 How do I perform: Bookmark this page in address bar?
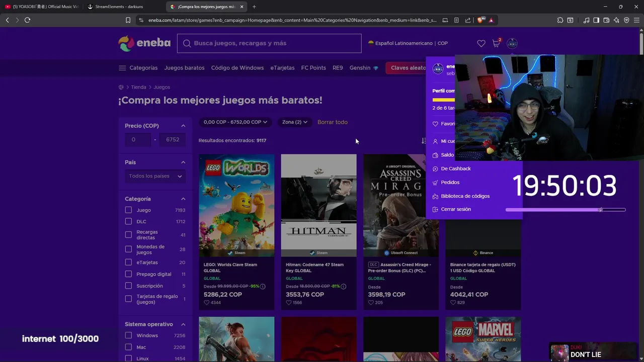128,20
